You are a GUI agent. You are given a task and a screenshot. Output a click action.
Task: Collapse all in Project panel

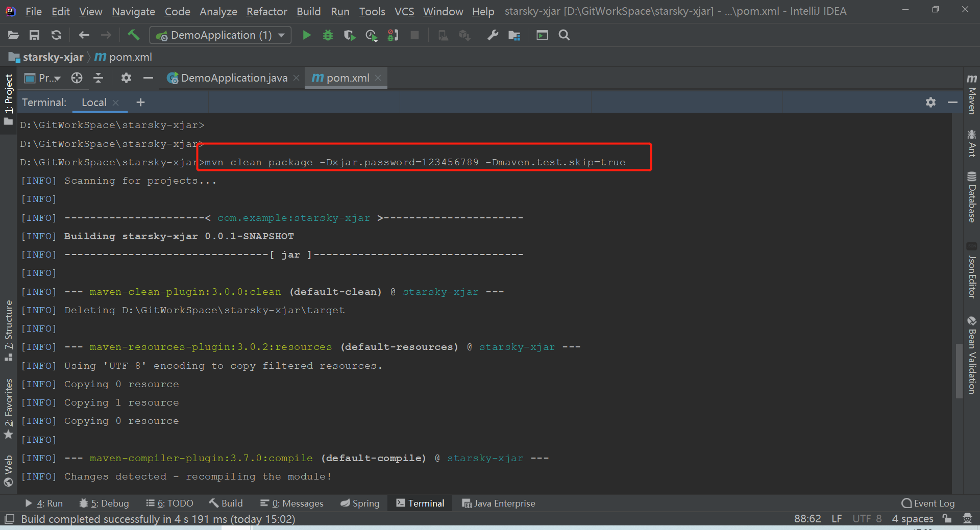[x=99, y=78]
